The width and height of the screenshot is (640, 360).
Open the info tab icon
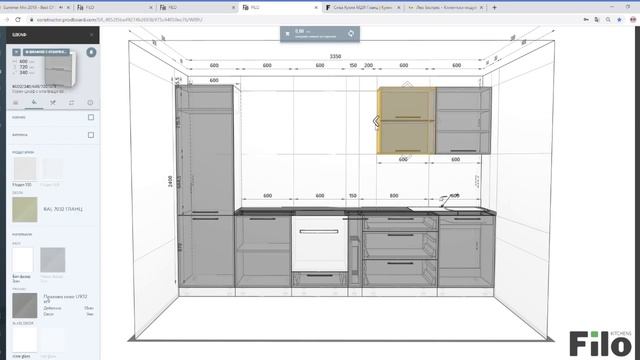tap(90, 102)
